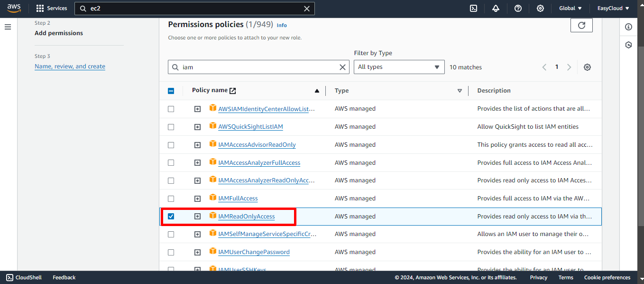The height and width of the screenshot is (284, 644).
Task: Check the IAMFullAccess checkbox
Action: pos(171,199)
